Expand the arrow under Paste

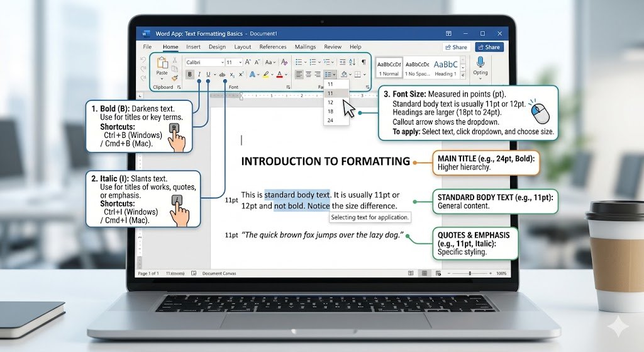click(162, 79)
